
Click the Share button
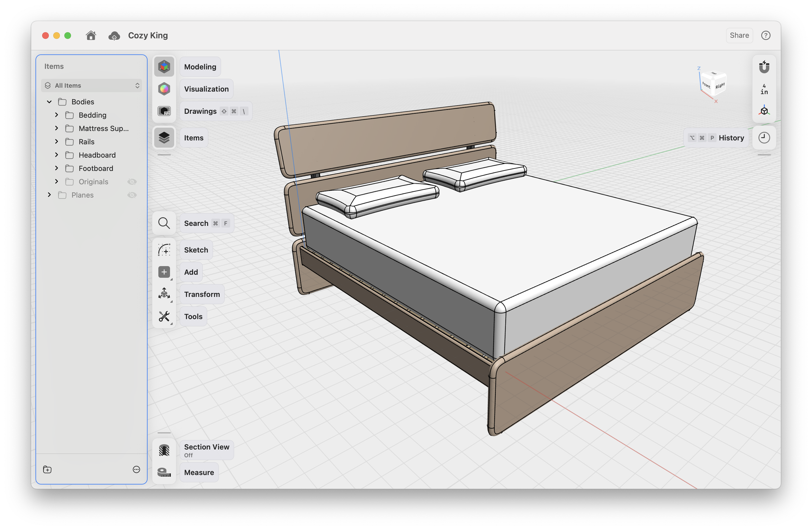tap(739, 35)
